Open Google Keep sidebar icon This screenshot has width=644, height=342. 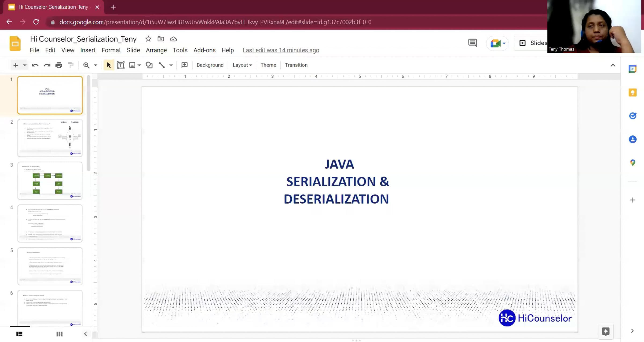point(632,93)
